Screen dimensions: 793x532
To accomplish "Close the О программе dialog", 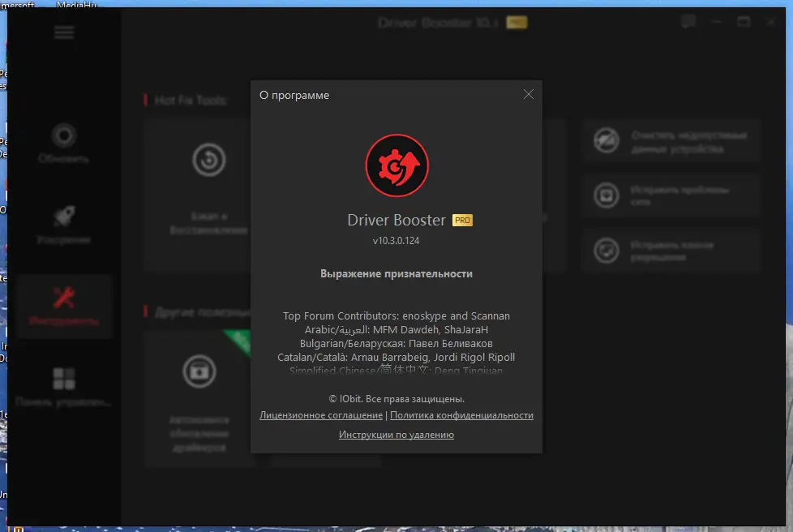I will pos(528,94).
